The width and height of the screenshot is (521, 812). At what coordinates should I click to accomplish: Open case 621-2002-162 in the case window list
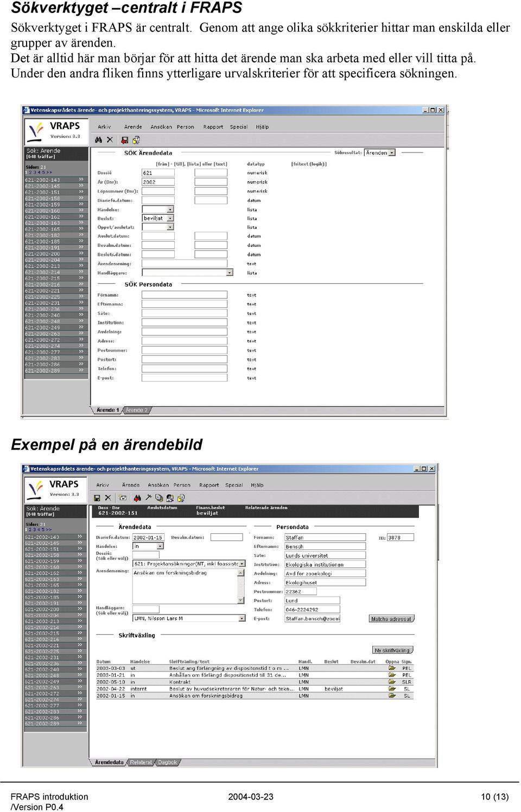coord(42,573)
